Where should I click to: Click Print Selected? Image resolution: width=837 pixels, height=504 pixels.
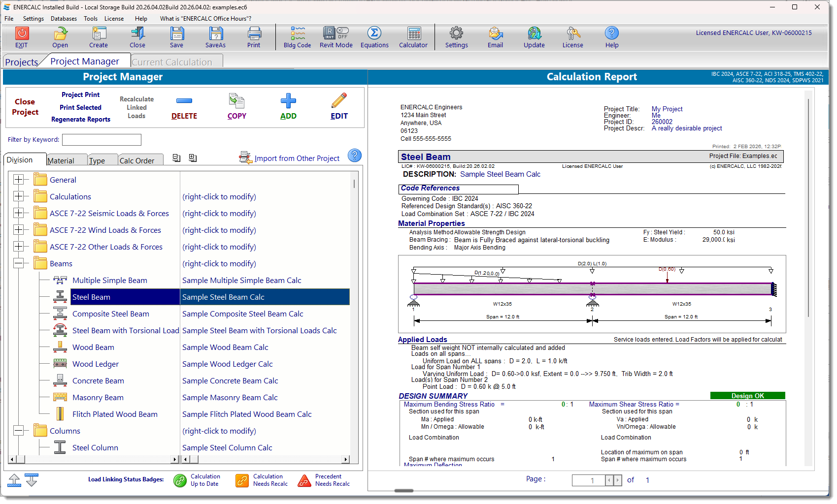point(80,107)
